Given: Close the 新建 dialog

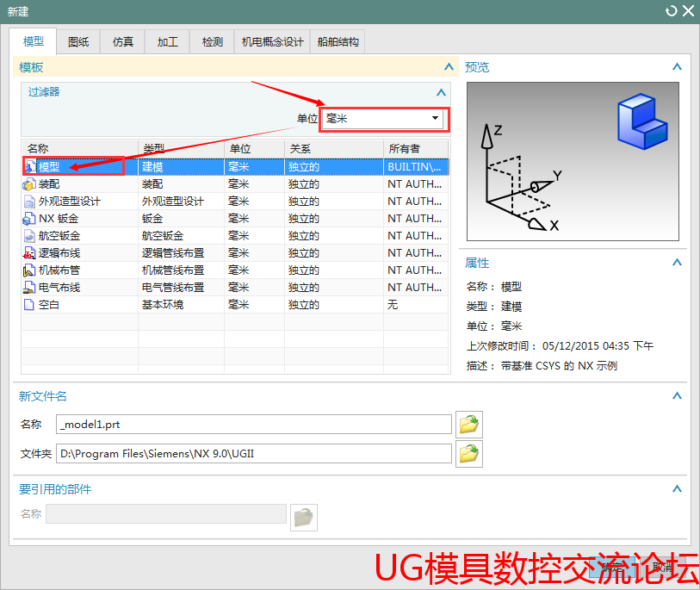Looking at the screenshot, I should [689, 11].
